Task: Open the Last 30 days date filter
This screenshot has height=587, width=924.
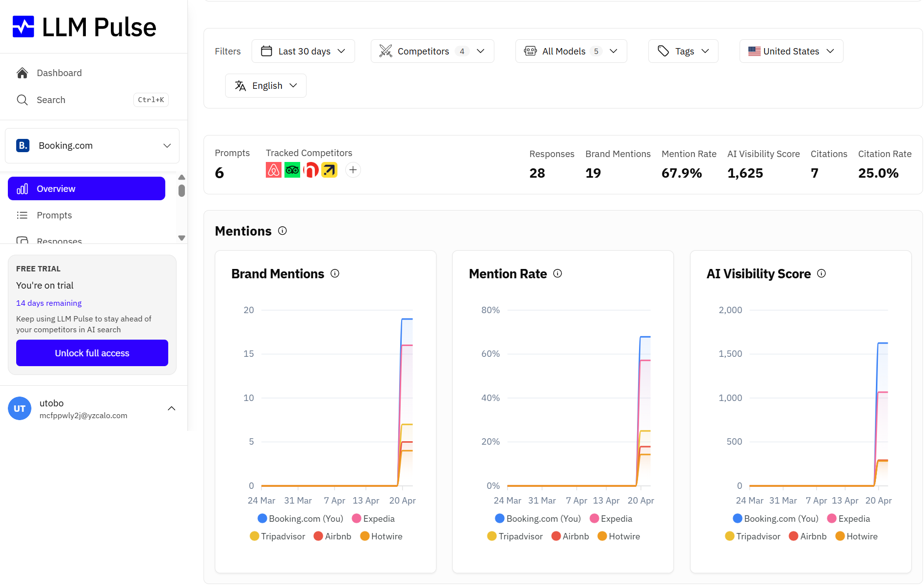Action: point(303,51)
